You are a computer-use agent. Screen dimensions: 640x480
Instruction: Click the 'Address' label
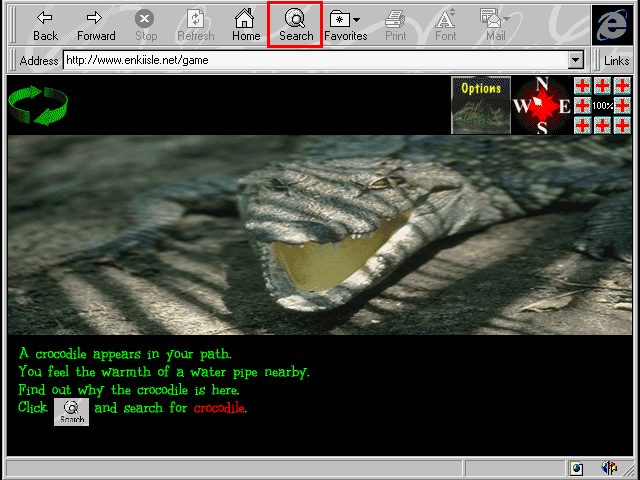click(x=39, y=61)
